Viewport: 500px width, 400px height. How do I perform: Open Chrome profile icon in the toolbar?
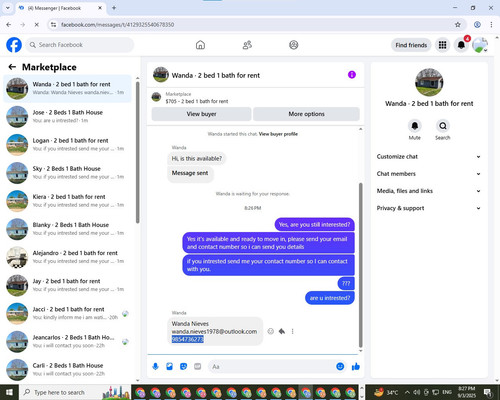[x=477, y=25]
